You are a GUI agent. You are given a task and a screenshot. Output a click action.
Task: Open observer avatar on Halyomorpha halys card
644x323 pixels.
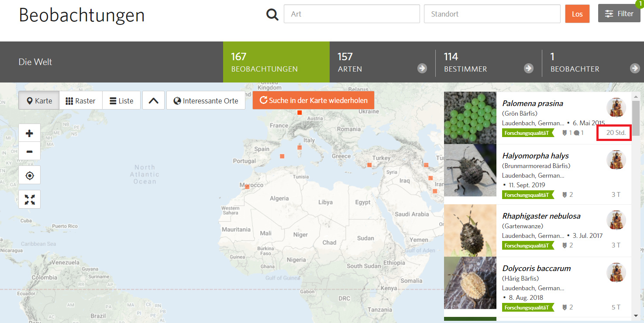(x=616, y=160)
